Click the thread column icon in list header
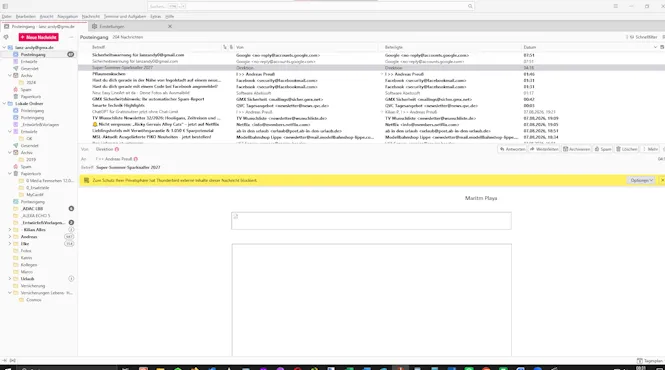The width and height of the screenshot is (665, 370). 225,47
